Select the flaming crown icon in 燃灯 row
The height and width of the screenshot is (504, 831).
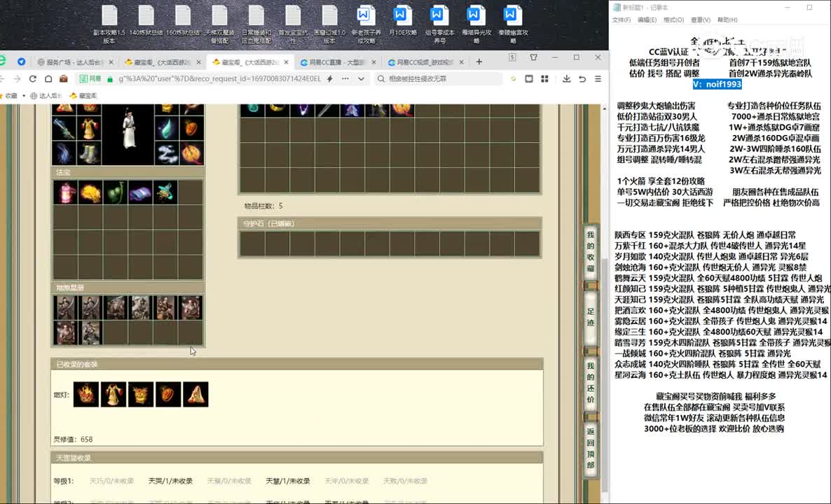pos(86,394)
